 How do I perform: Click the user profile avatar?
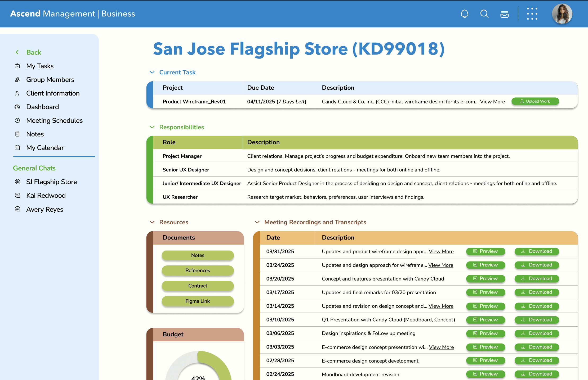tap(562, 14)
